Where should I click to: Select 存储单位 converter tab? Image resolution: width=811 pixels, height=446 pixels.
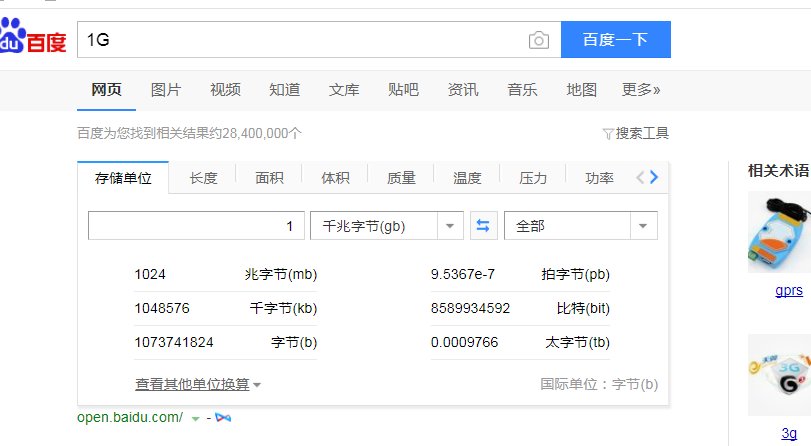pos(123,178)
